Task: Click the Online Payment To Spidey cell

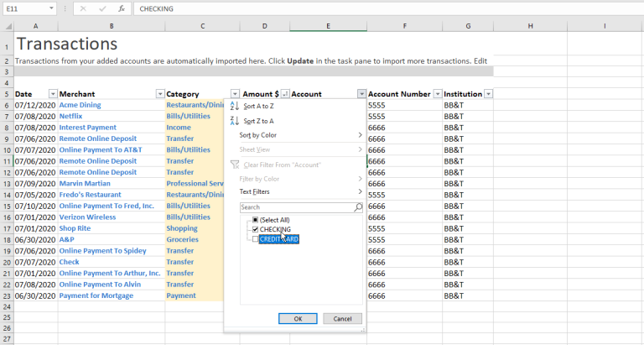Action: point(102,251)
